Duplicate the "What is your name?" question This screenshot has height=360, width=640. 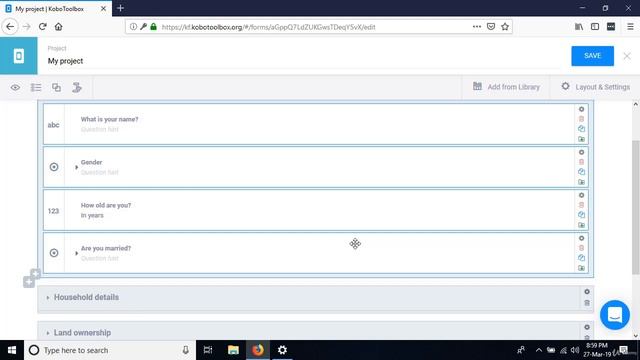pos(581,129)
